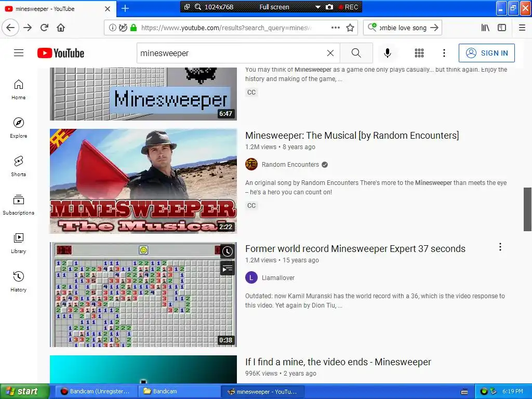Select the minesweeper - YouTube tab
This screenshot has width=532, height=399.
[x=58, y=8]
